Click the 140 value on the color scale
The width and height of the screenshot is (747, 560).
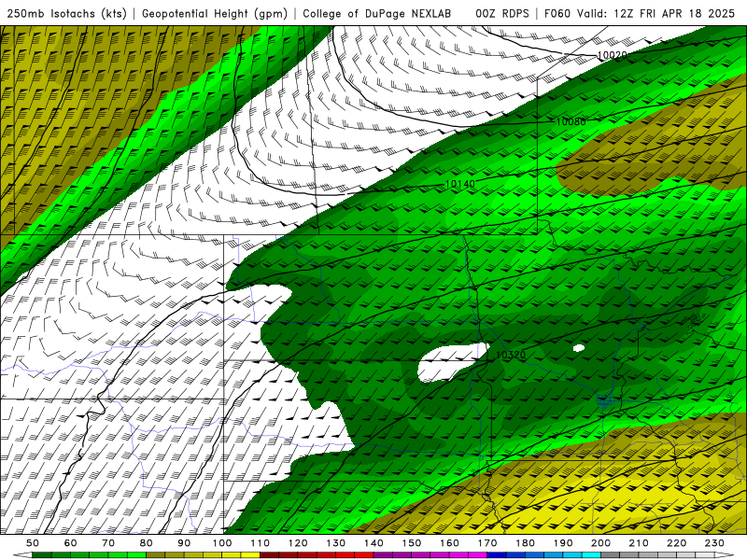[x=373, y=543]
